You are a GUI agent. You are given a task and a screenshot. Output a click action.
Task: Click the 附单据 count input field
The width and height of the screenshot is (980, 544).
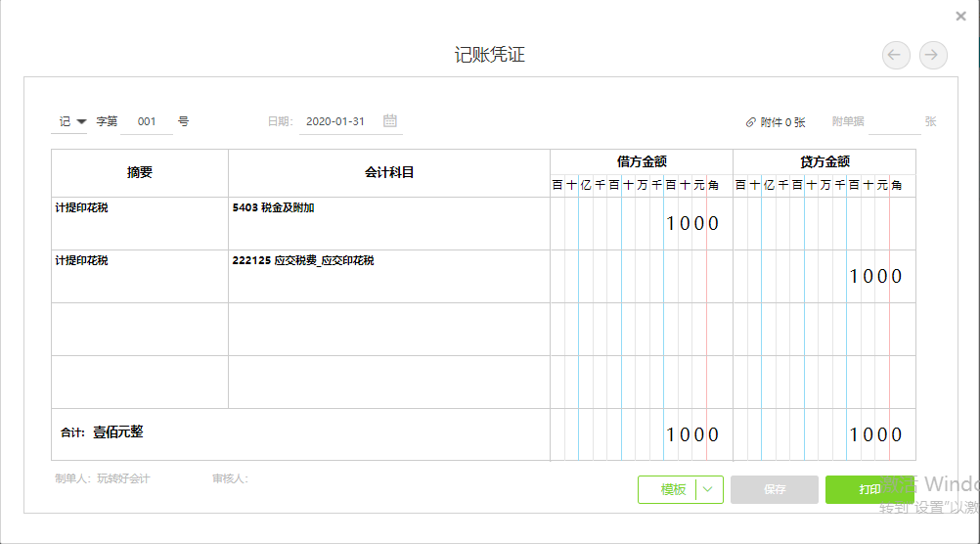pos(894,122)
